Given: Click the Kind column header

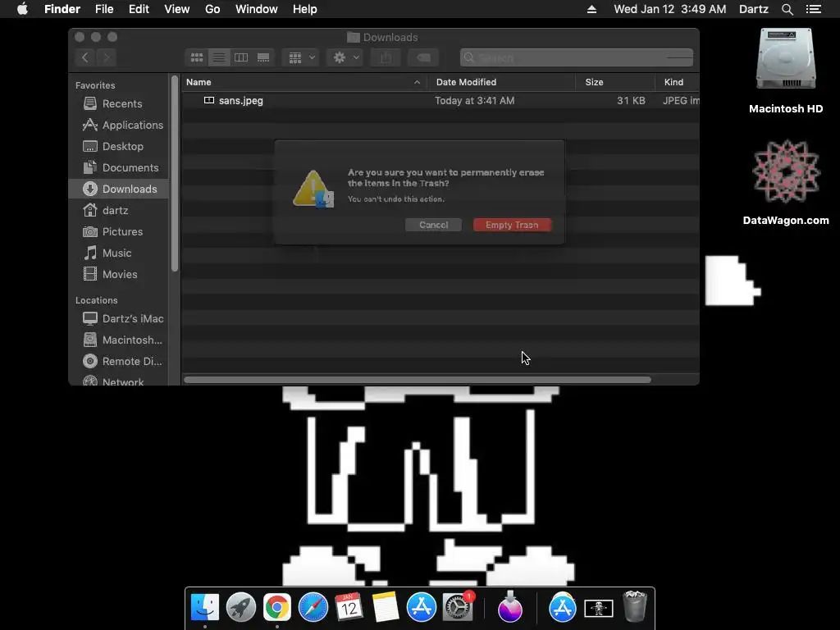Looking at the screenshot, I should (x=677, y=82).
